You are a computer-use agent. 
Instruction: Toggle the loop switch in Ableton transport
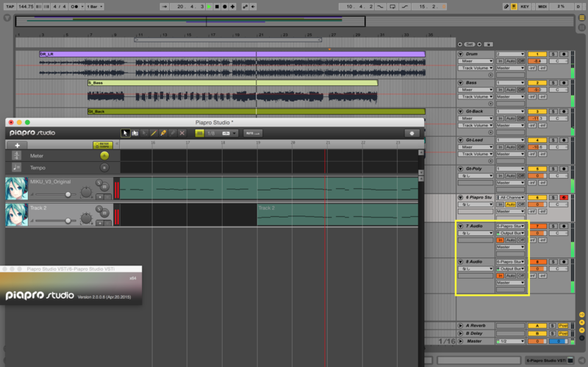pos(392,7)
